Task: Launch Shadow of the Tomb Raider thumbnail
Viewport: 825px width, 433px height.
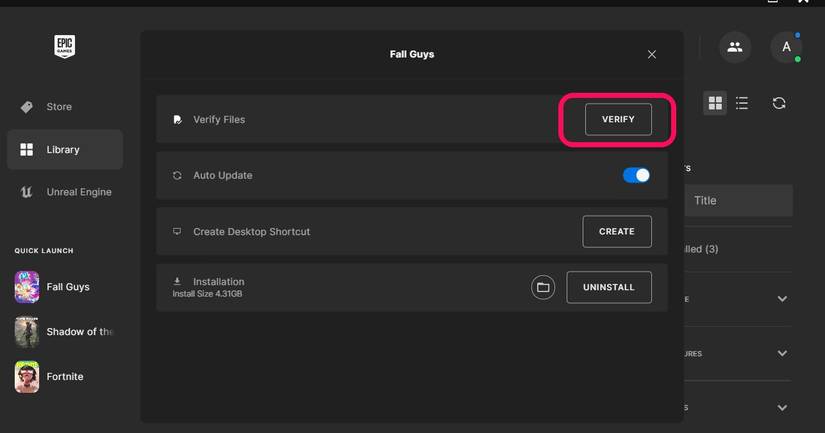Action: [27, 332]
